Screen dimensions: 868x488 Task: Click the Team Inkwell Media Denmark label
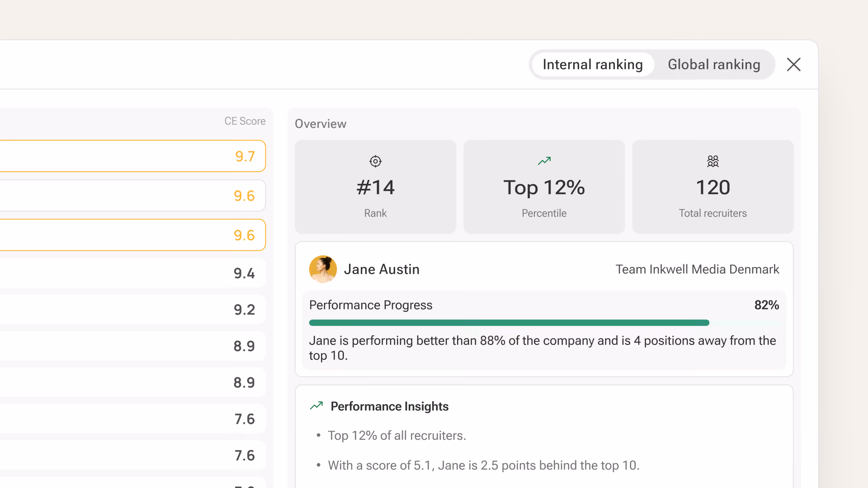697,269
